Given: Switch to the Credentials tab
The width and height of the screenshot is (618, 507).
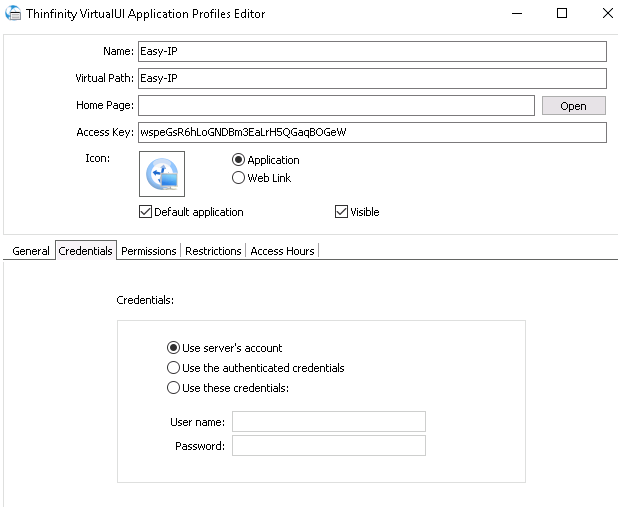Looking at the screenshot, I should point(86,251).
